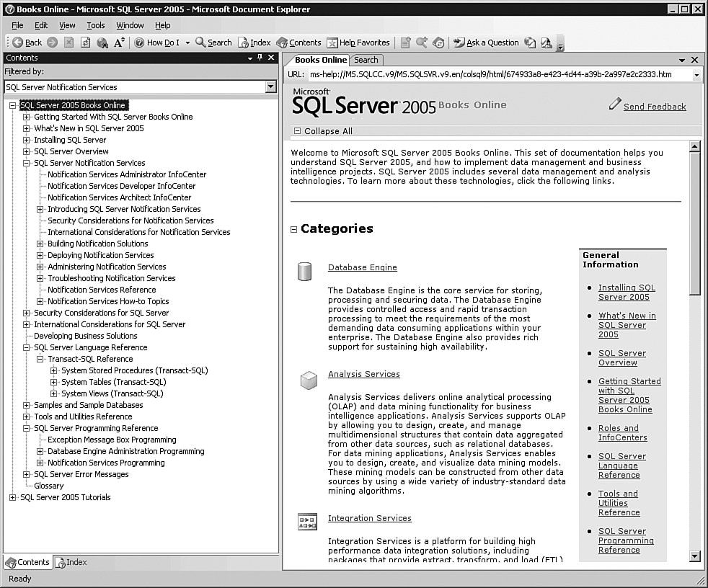The width and height of the screenshot is (708, 588).
Task: Go Back in the help toolbar
Action: point(27,43)
